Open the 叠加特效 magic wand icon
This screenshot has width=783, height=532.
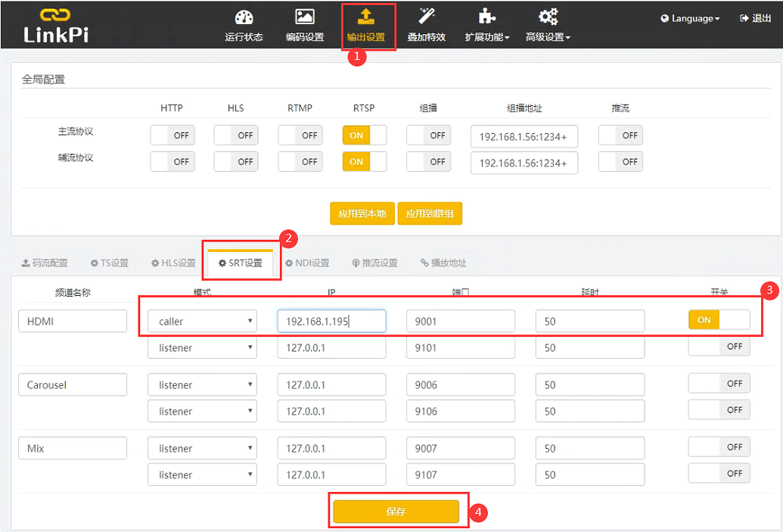pos(427,18)
